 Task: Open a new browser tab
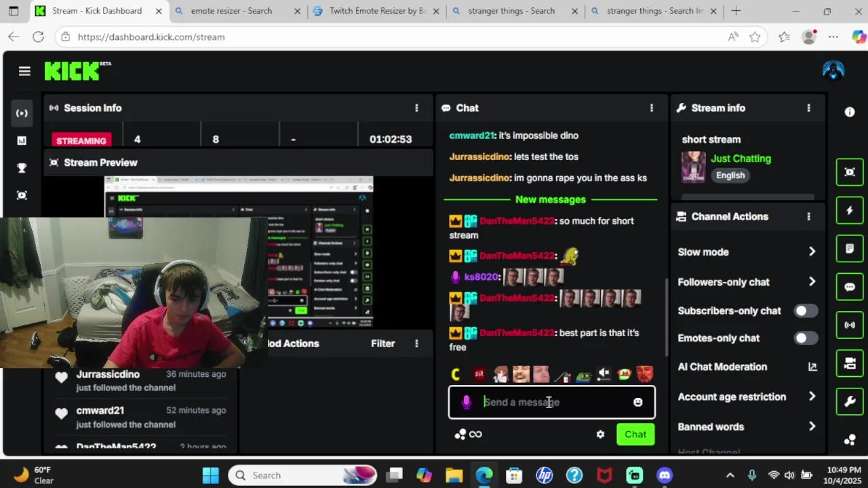pyautogui.click(x=736, y=11)
